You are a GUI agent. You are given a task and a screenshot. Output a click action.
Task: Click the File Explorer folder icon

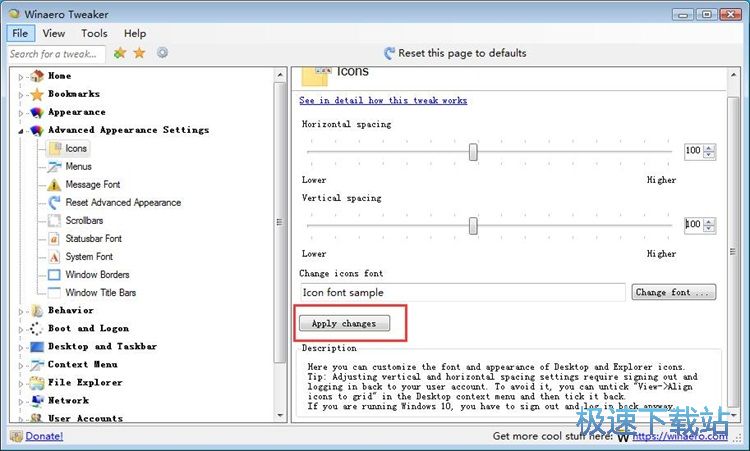tap(37, 383)
